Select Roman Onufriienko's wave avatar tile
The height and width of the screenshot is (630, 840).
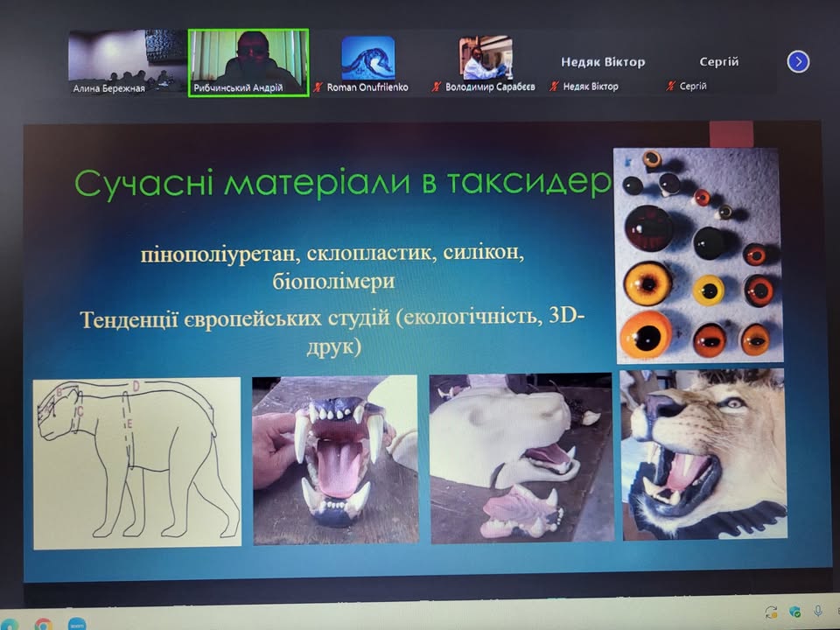coord(367,63)
